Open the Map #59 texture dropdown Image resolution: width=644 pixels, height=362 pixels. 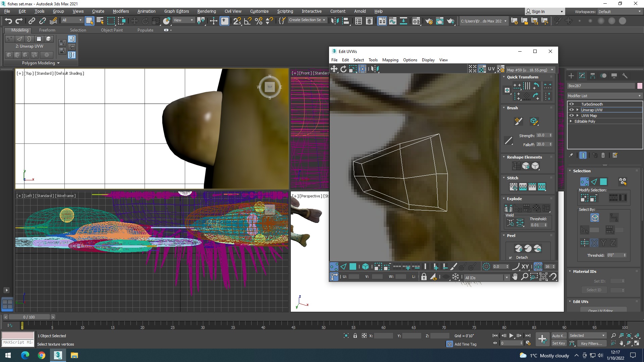point(530,70)
